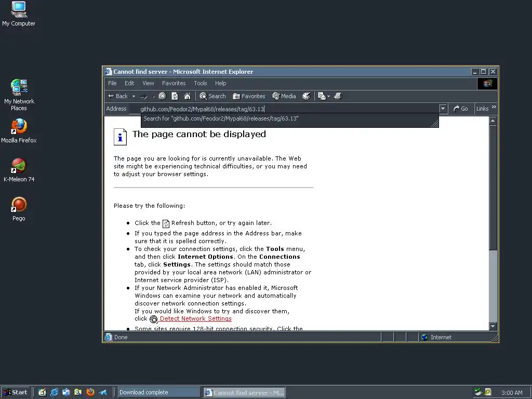Go back using the Back button
The width and height of the screenshot is (532, 399).
point(118,96)
